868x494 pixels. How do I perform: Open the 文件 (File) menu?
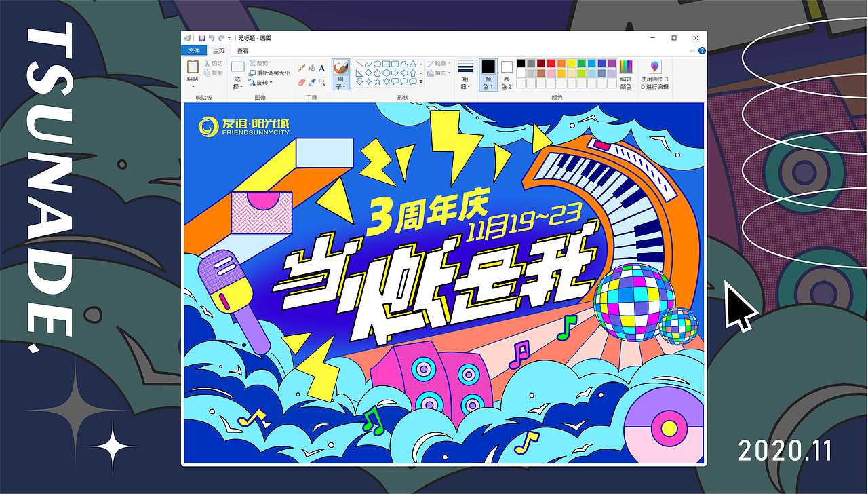point(193,50)
